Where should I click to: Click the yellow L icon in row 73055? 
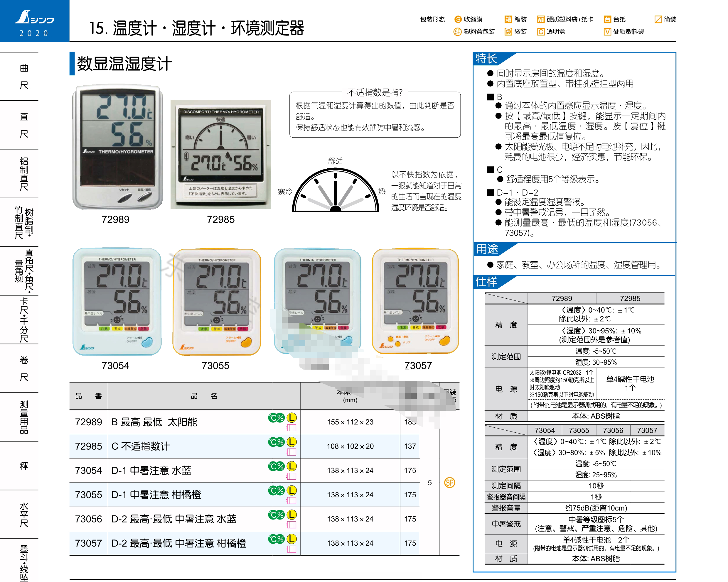[x=291, y=490]
